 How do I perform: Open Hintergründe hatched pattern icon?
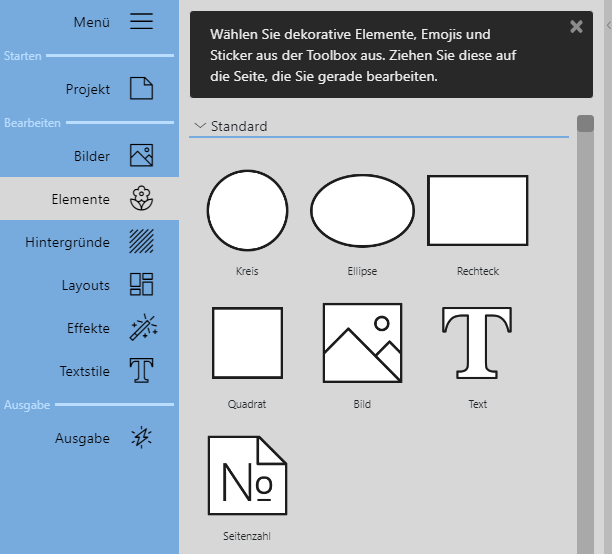point(141,242)
